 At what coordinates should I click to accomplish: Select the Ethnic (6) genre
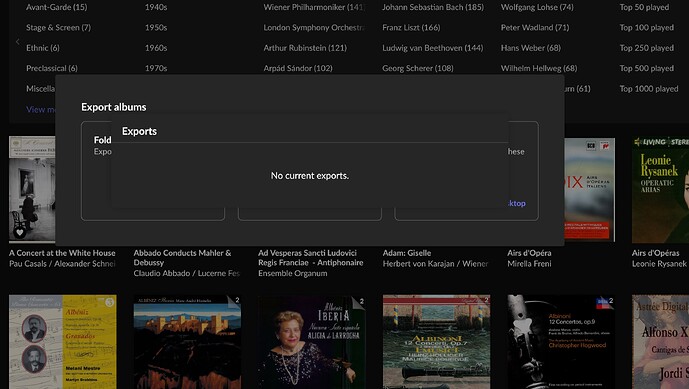pos(43,47)
